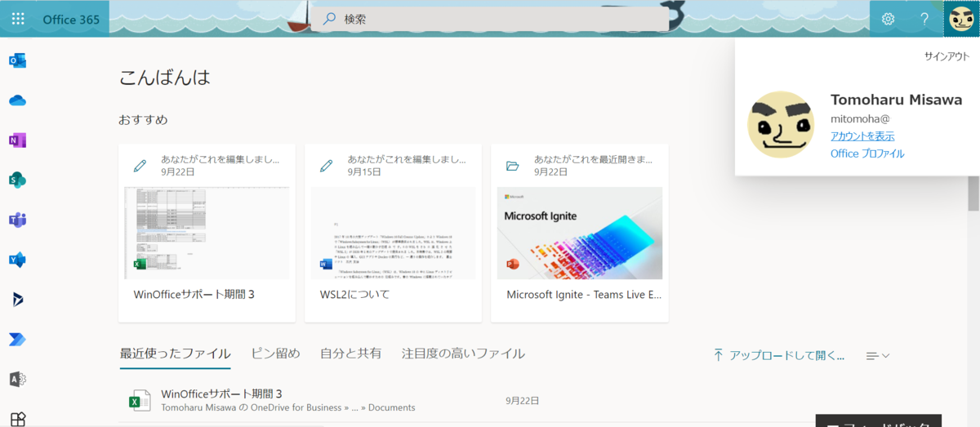Open the settings gear

[x=889, y=19]
